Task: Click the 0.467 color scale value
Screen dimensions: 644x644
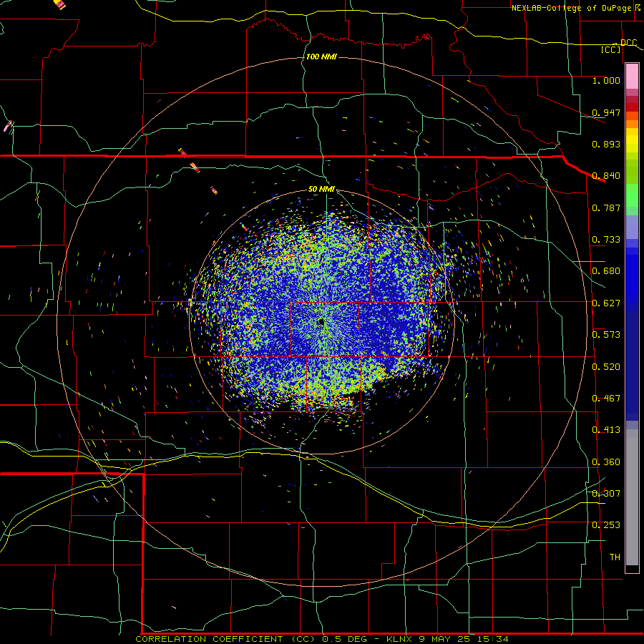Action: click(x=606, y=399)
